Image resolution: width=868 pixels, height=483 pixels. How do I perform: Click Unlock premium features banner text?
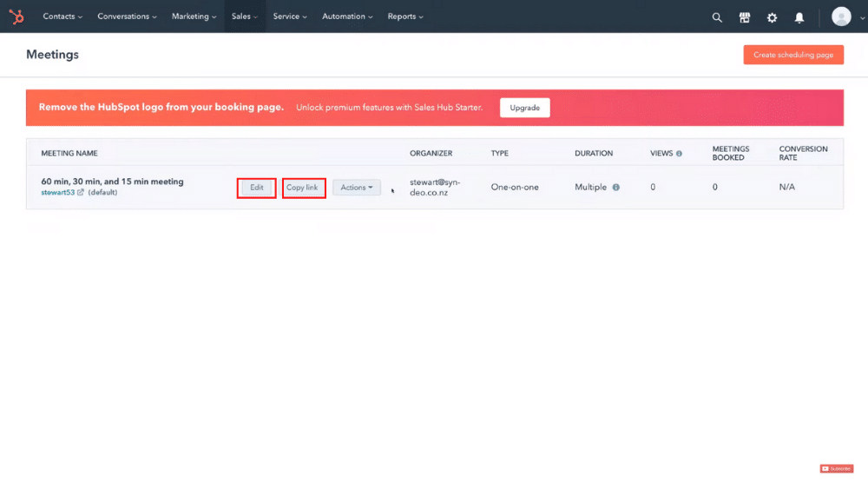[x=389, y=108]
